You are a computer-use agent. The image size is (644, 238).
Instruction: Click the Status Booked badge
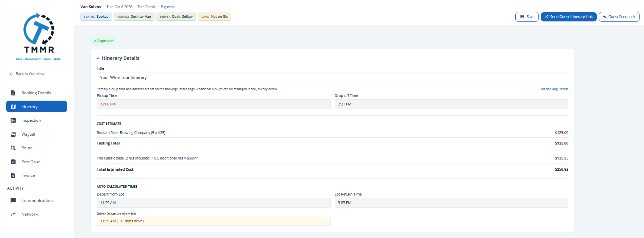pos(96,17)
